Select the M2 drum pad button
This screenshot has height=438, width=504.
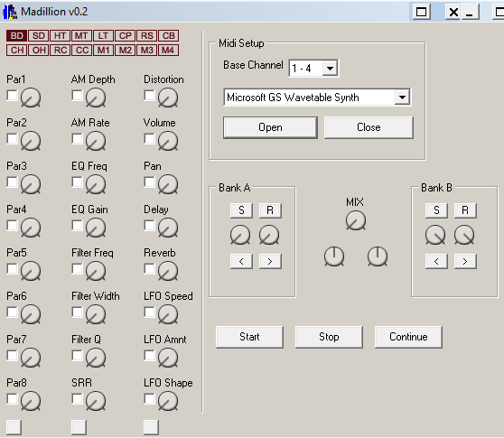[125, 51]
